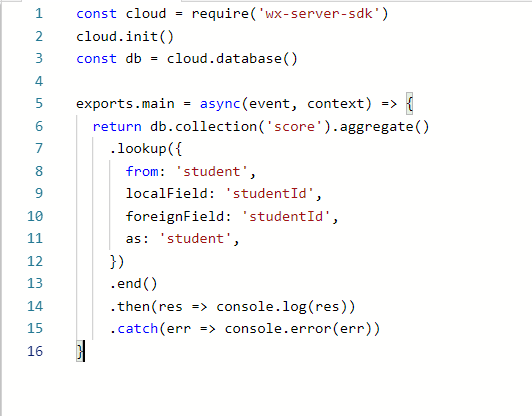Click the const keyword on line 3
Viewport: 532px width, 416px height.
pos(96,59)
